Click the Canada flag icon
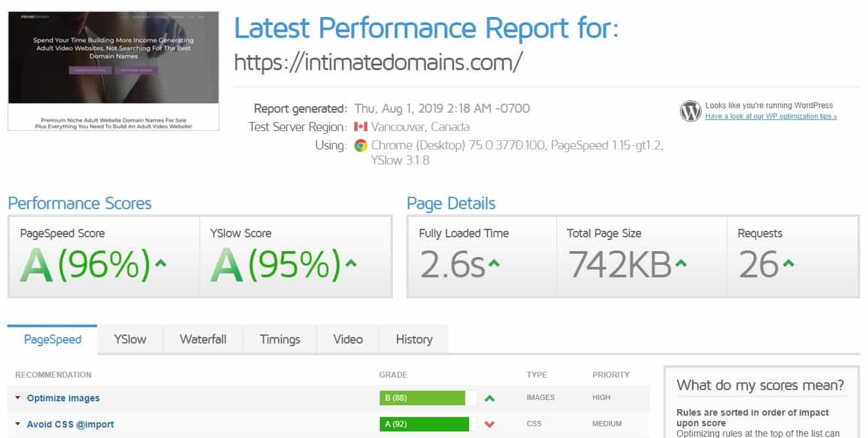The height and width of the screenshot is (438, 868). click(360, 127)
